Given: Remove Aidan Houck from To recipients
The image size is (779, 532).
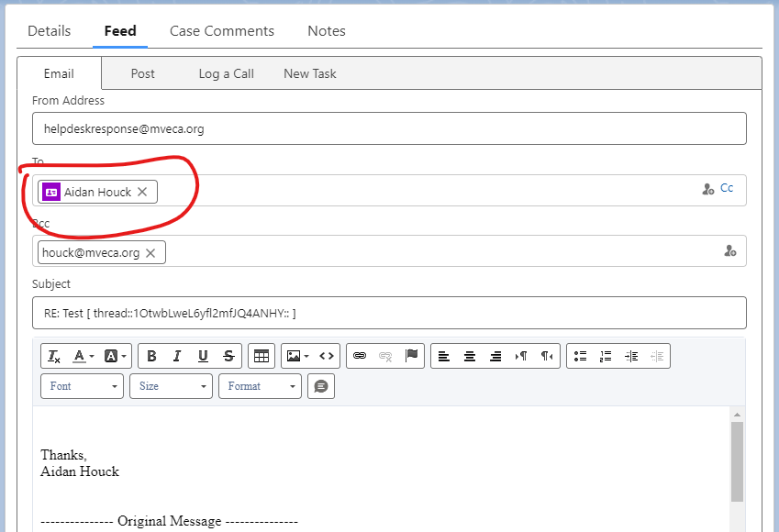Looking at the screenshot, I should [x=142, y=192].
